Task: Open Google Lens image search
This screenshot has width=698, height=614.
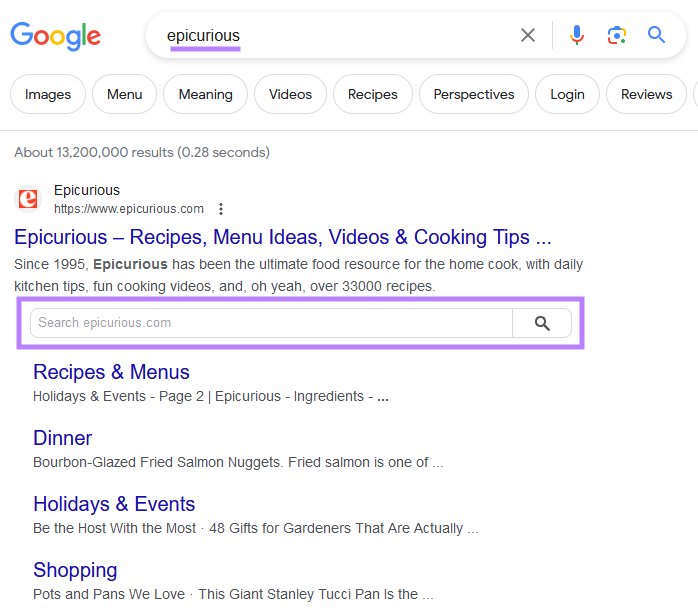Action: [617, 36]
